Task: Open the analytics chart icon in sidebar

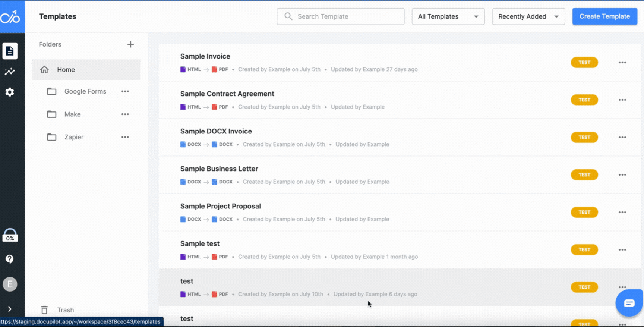Action: click(10, 72)
